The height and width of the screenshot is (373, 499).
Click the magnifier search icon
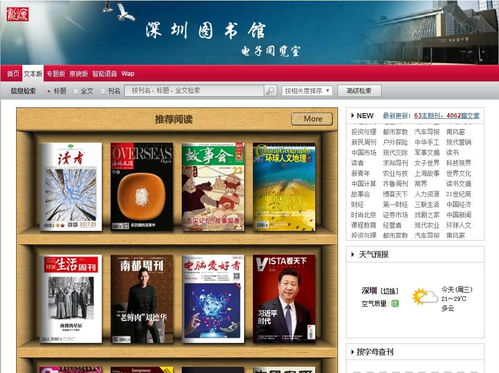pyautogui.click(x=270, y=91)
